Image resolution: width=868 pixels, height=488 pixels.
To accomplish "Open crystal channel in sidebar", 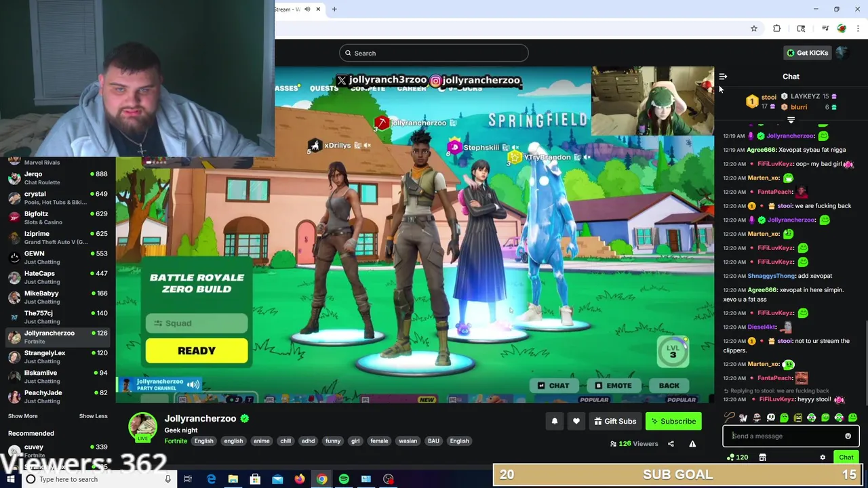I will [x=57, y=198].
